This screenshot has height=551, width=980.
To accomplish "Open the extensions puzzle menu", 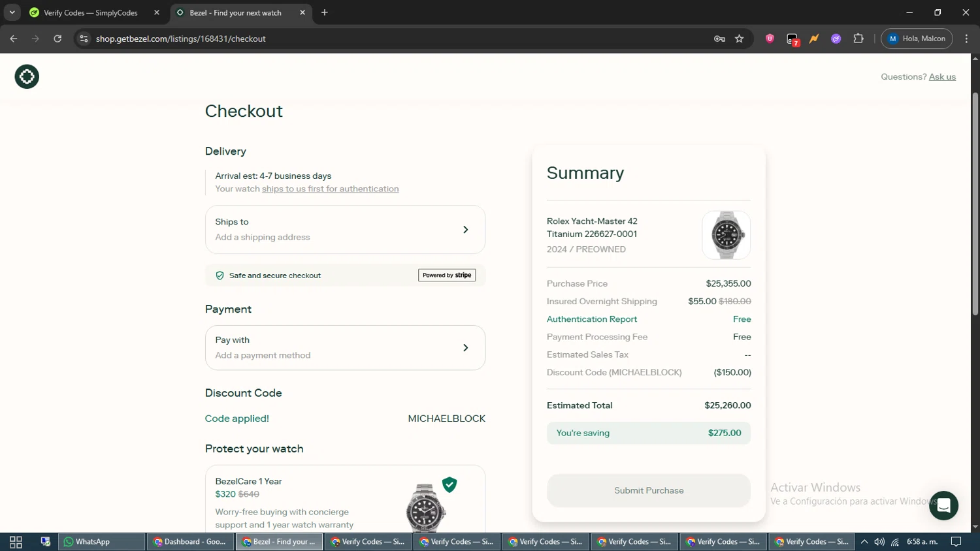I will [858, 39].
